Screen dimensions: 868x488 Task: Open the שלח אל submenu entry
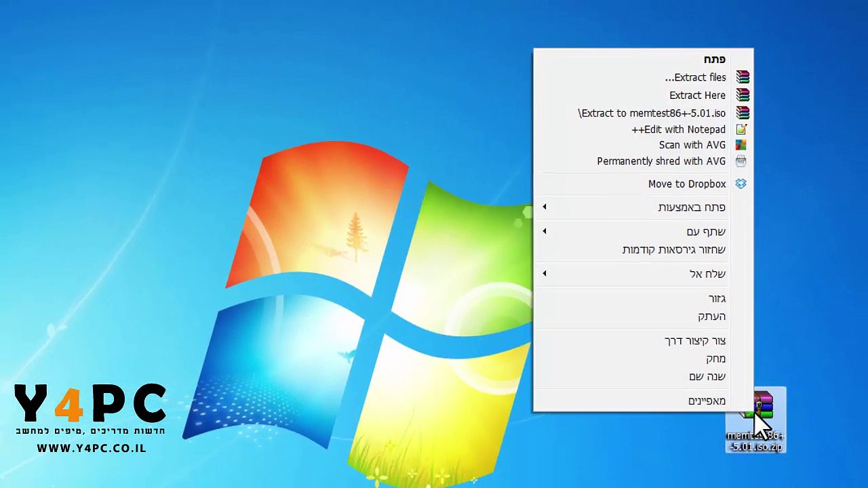[644, 274]
